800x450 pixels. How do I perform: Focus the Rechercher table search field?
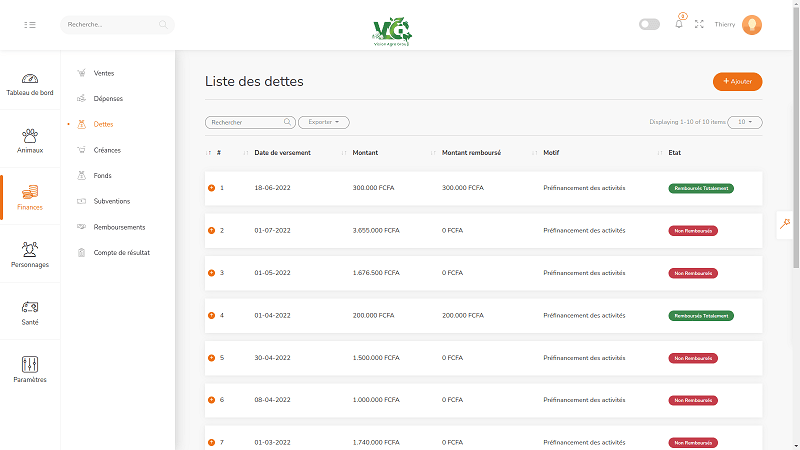[x=245, y=122]
